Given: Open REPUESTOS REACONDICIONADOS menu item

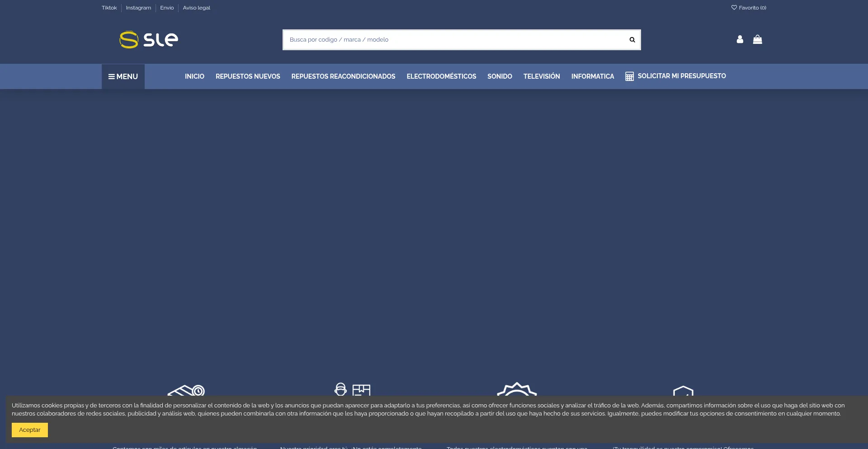Looking at the screenshot, I should click(x=343, y=76).
